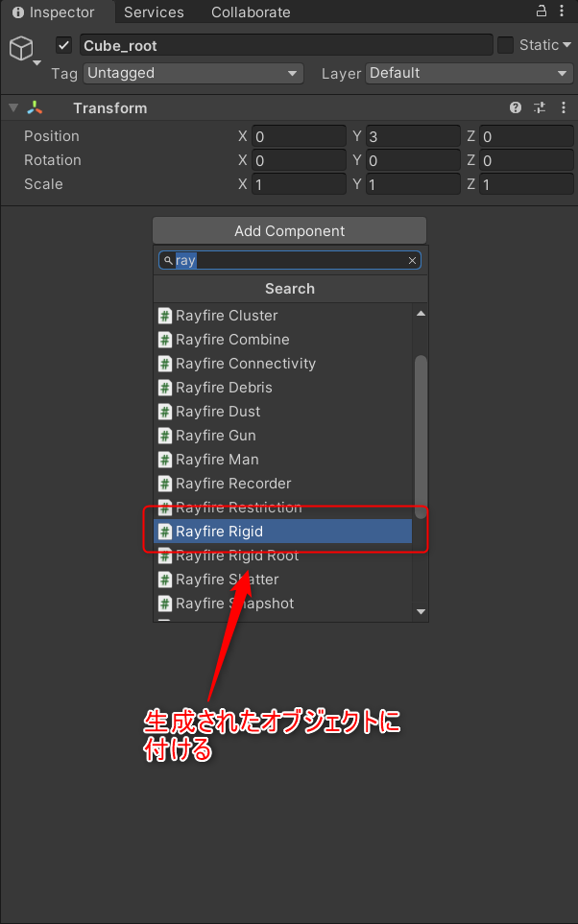The height and width of the screenshot is (924, 578).
Task: Switch to the Inspector tab
Action: coord(57,12)
